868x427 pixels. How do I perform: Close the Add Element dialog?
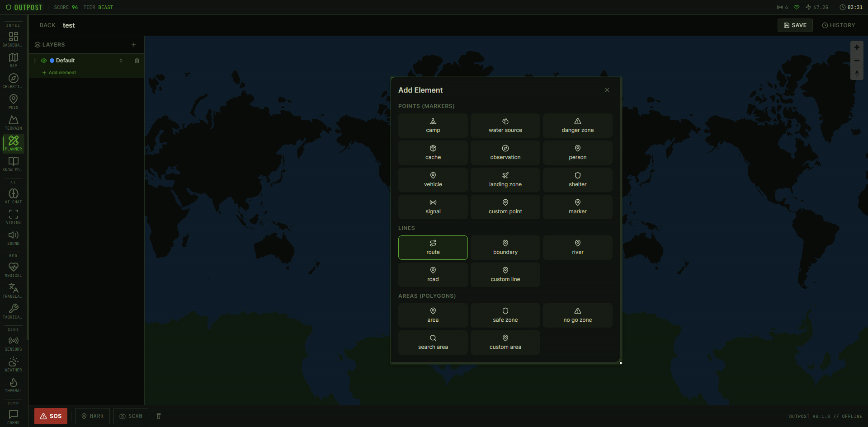coord(607,90)
